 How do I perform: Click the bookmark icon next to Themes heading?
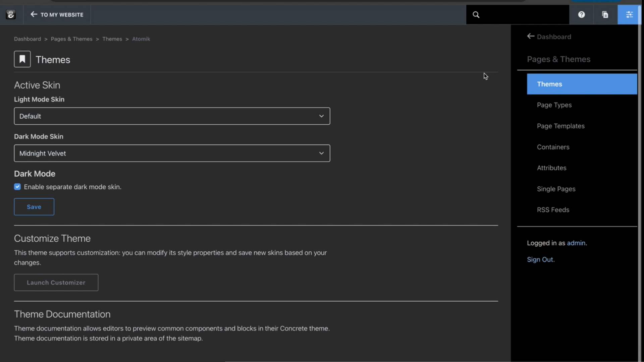coord(22,59)
